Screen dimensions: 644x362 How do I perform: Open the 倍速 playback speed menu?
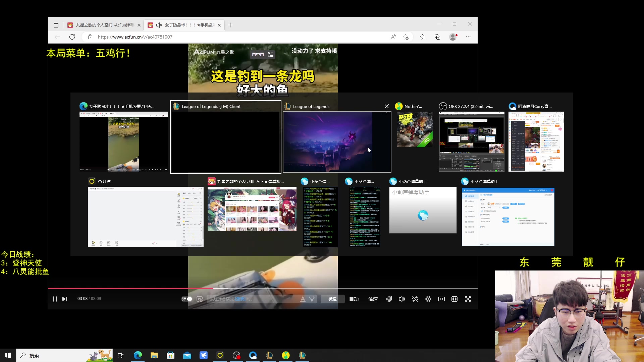[373, 299]
